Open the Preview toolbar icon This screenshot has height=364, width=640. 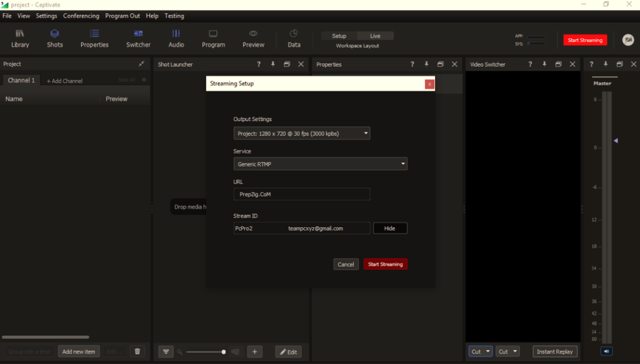pyautogui.click(x=254, y=39)
